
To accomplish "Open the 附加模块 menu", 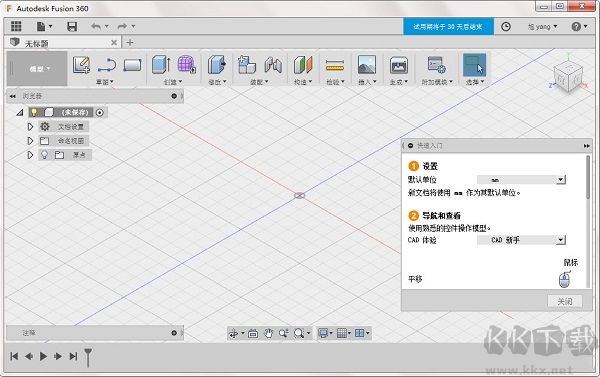I will (437, 82).
